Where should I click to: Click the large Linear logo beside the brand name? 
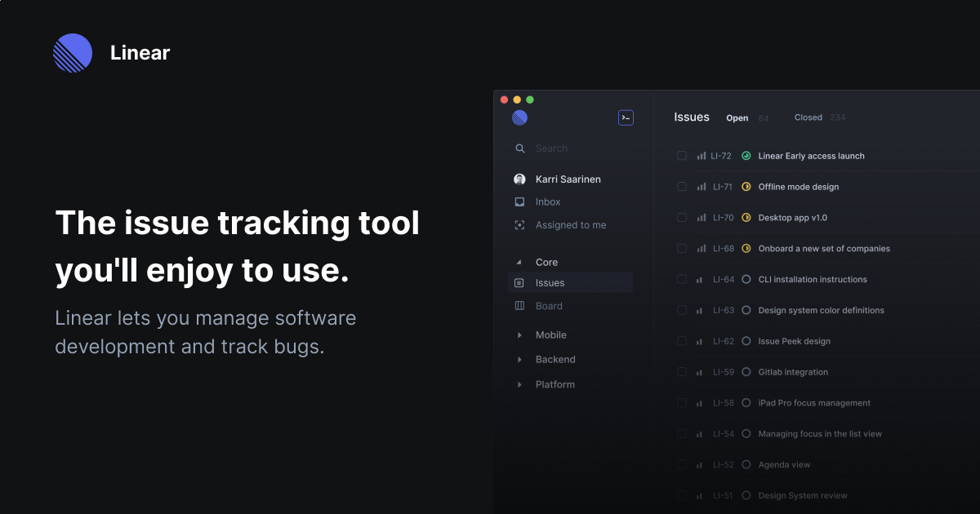pyautogui.click(x=73, y=53)
